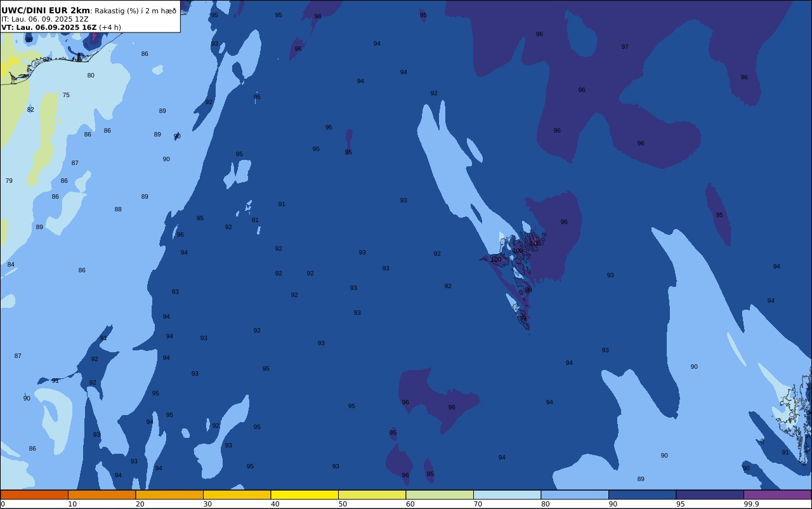
Task: Click the "30" tick label under colorbar
Action: click(x=207, y=504)
